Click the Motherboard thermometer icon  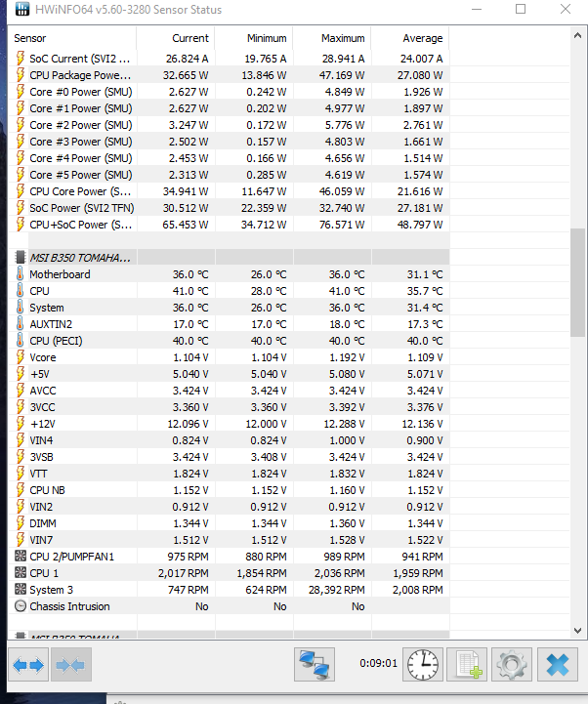[21, 274]
